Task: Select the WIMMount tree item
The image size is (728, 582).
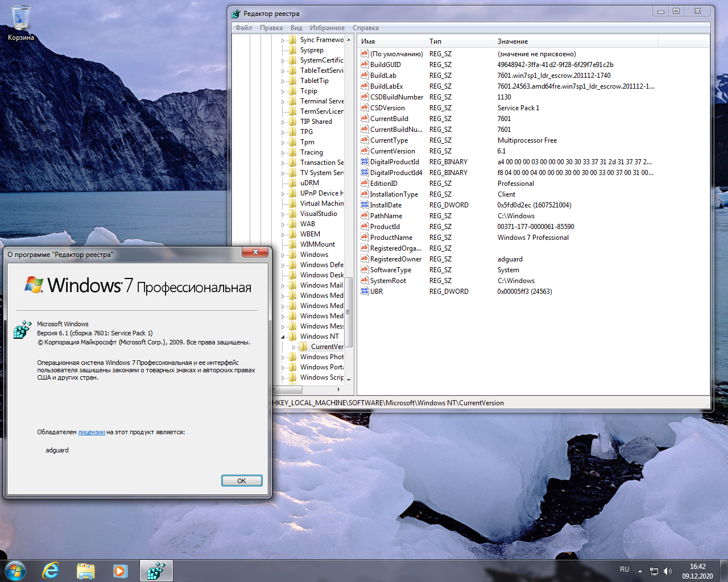Action: [x=317, y=244]
